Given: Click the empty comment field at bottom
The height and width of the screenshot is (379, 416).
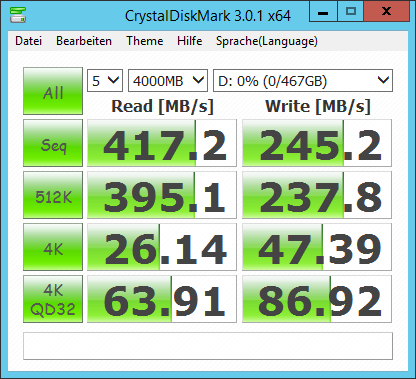Looking at the screenshot, I should (x=208, y=346).
